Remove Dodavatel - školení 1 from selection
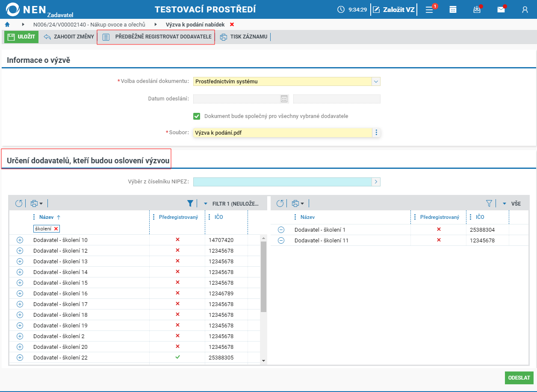The width and height of the screenshot is (537, 392). click(x=281, y=230)
